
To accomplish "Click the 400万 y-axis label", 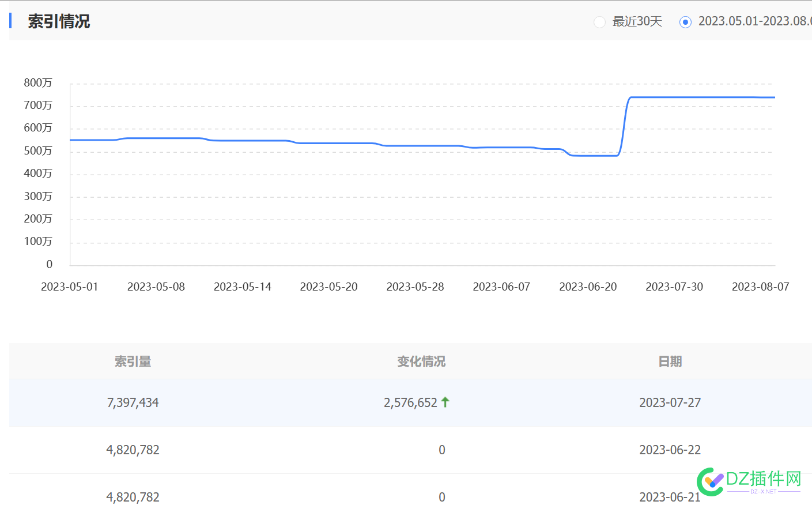I will point(38,173).
